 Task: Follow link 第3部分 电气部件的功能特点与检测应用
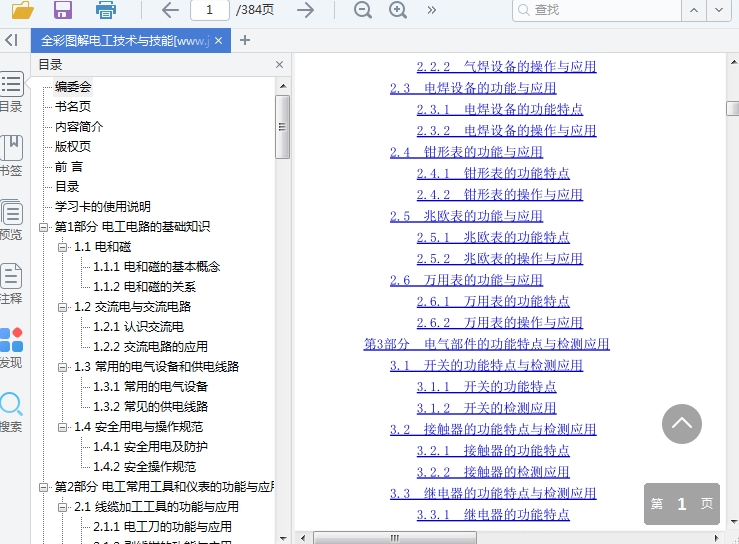click(x=486, y=344)
